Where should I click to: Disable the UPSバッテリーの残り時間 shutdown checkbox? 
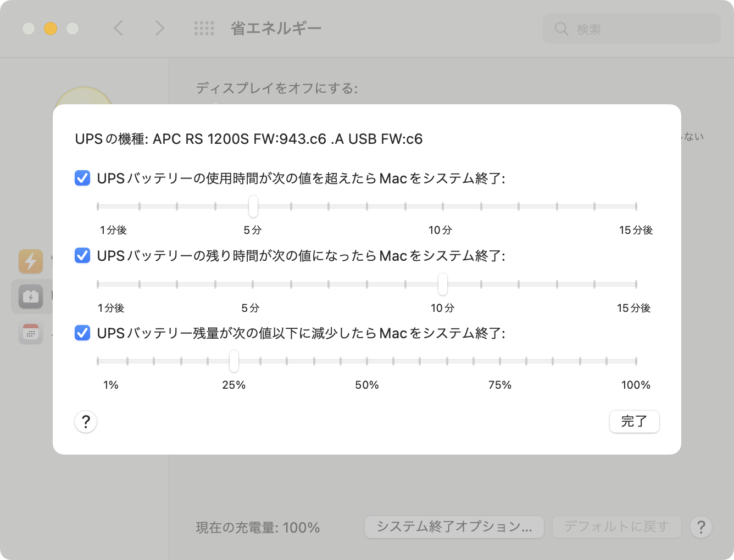tap(82, 256)
